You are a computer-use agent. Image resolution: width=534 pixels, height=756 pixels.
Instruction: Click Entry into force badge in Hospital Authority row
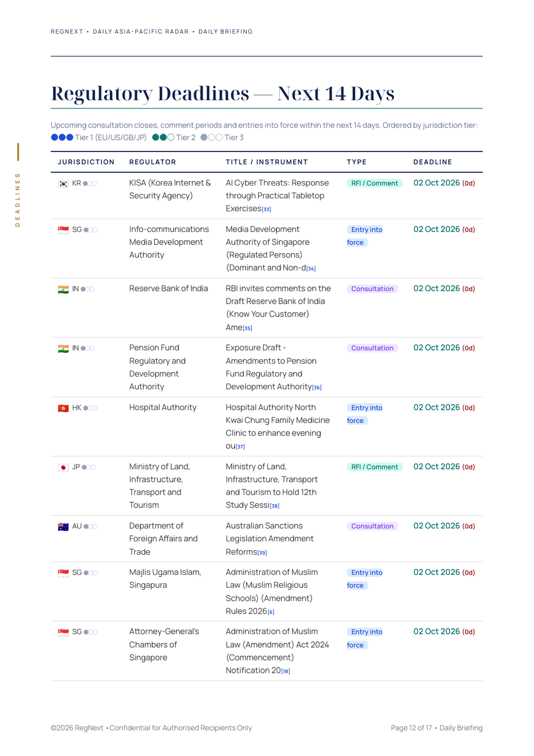[365, 414]
